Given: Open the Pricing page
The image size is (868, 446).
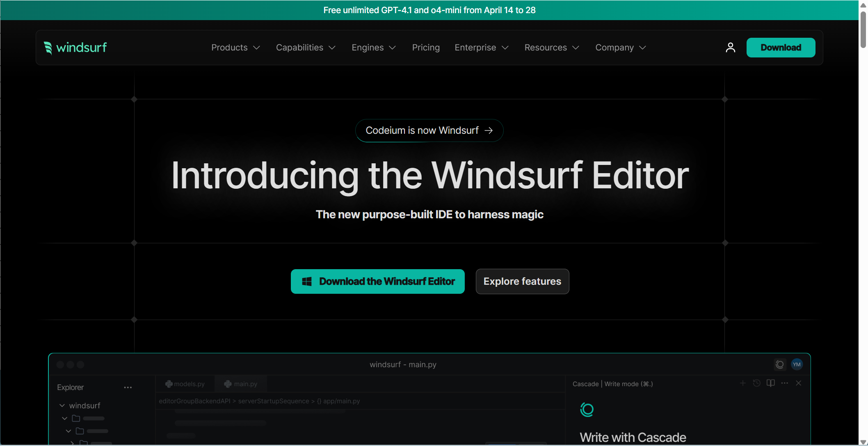Looking at the screenshot, I should pyautogui.click(x=426, y=48).
